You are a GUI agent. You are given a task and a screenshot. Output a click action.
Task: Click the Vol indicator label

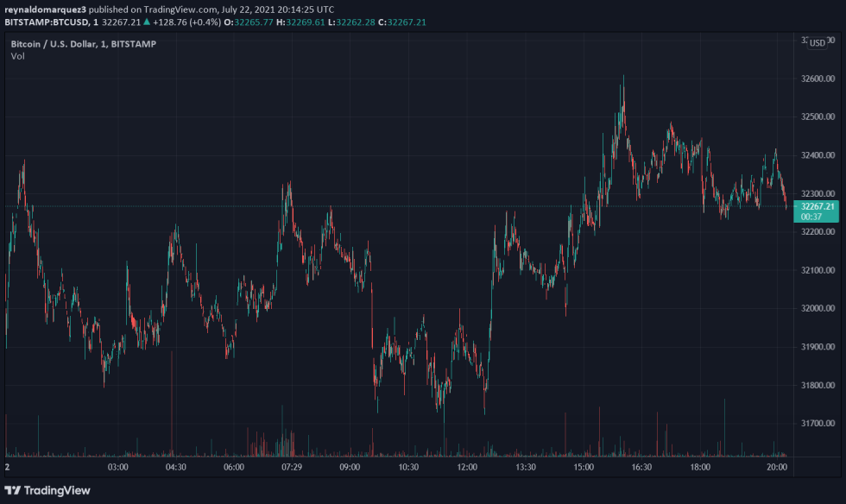click(x=18, y=56)
